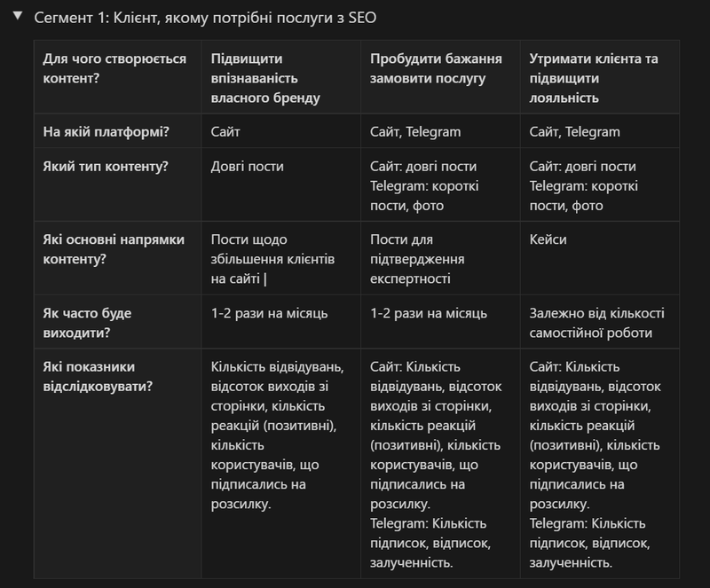Select the 'На якій платформі?' row header
Screen dimensions: 710x588
point(118,131)
